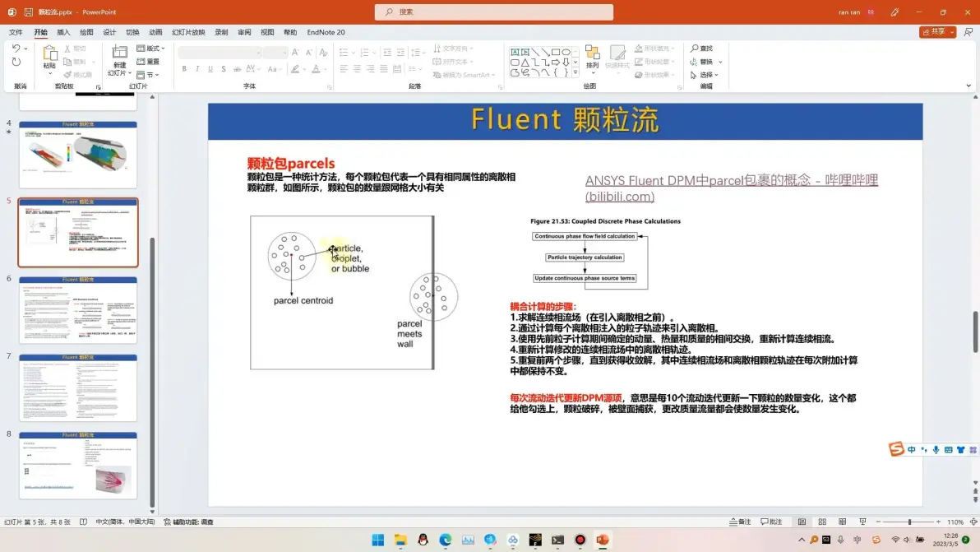
Task: Click the Undo arrow icon
Action: (x=16, y=49)
